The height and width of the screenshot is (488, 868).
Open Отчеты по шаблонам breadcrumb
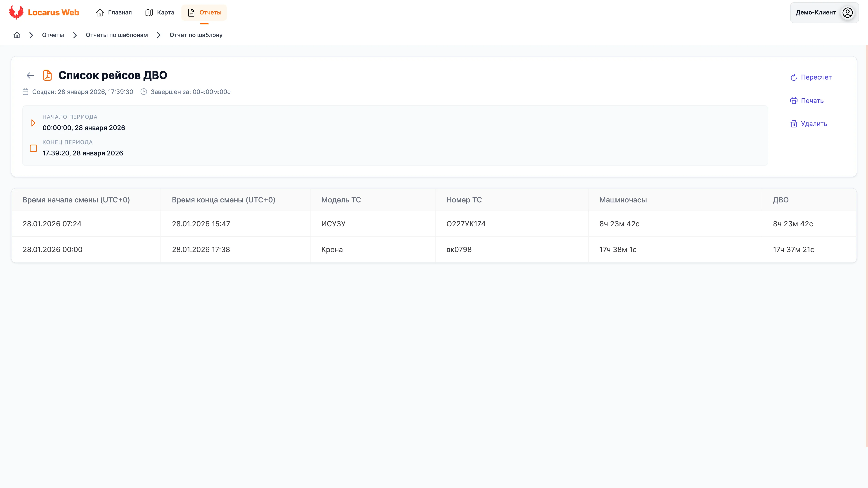(x=117, y=35)
